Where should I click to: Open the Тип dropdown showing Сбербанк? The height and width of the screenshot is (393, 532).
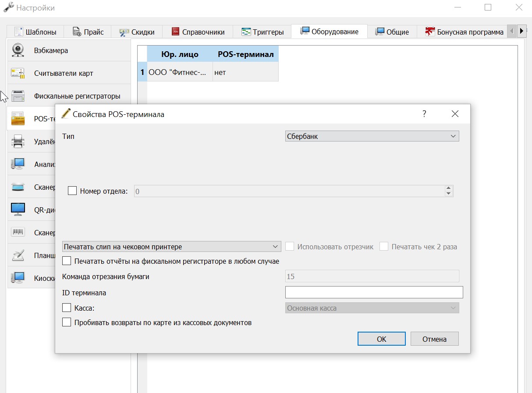tap(372, 136)
